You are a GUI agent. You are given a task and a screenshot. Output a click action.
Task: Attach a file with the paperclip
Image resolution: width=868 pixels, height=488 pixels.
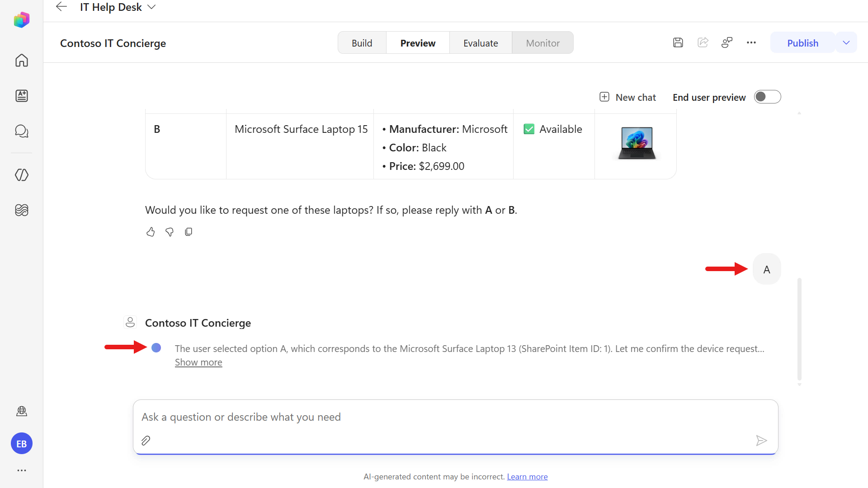pyautogui.click(x=146, y=441)
